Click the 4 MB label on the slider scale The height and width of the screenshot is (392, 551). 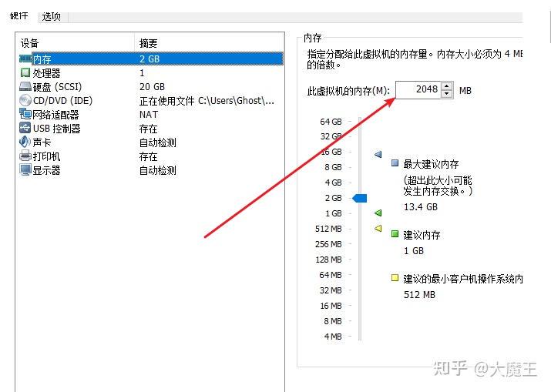(x=333, y=337)
